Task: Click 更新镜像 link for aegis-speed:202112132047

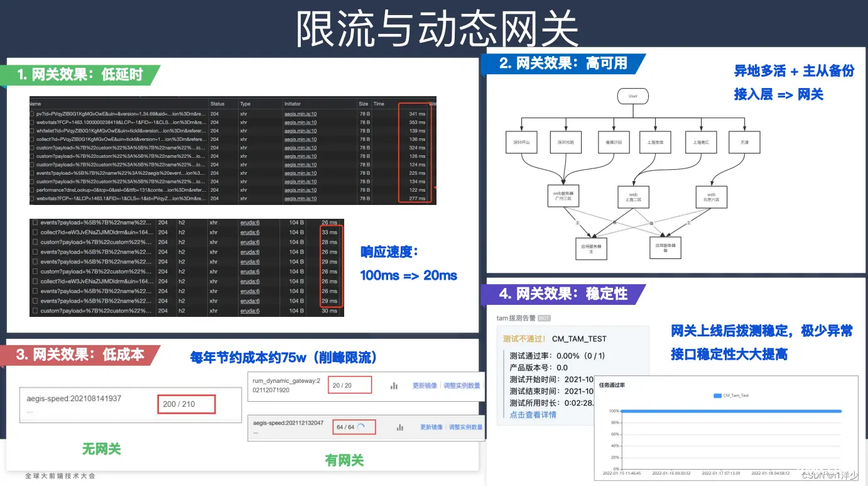Action: (x=431, y=427)
